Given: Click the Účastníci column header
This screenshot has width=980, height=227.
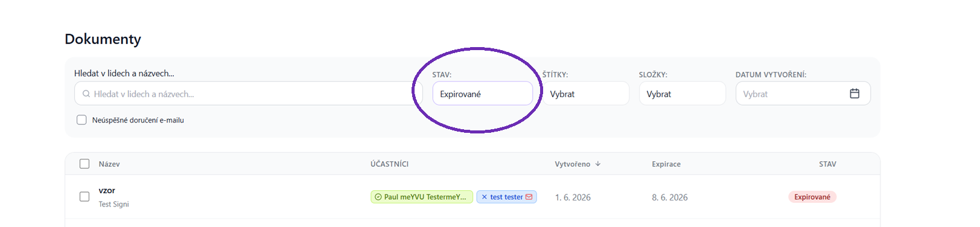Looking at the screenshot, I should coord(389,164).
